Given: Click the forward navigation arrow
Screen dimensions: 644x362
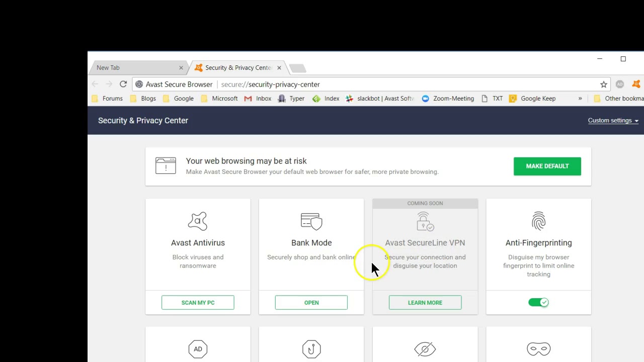Looking at the screenshot, I should click(x=109, y=84).
